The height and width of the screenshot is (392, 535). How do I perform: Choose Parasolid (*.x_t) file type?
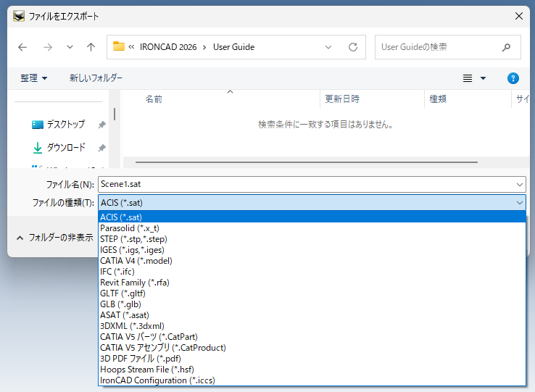[312, 228]
